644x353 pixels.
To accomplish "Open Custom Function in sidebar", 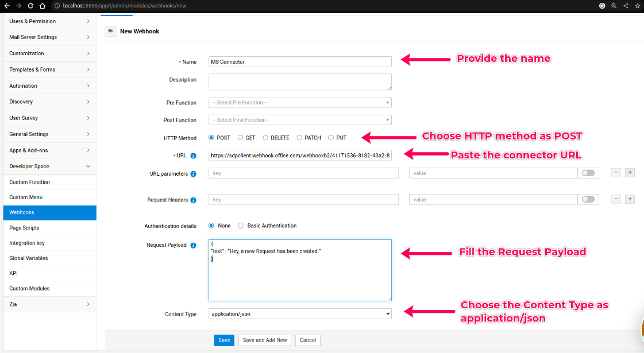I will [30, 182].
